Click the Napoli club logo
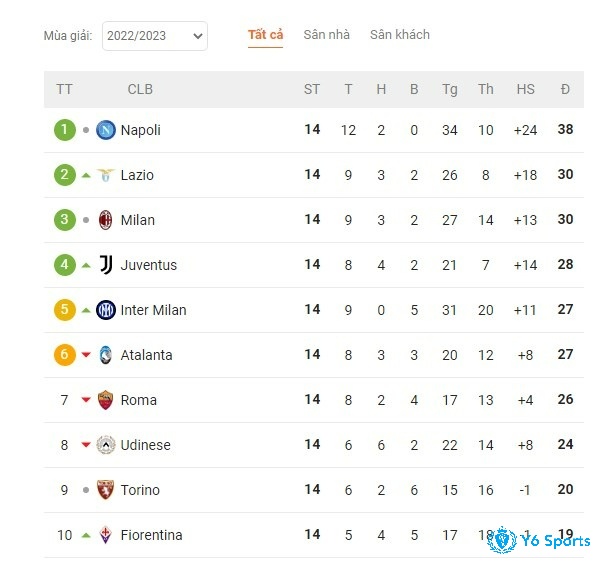The width and height of the screenshot is (600, 564). [106, 130]
